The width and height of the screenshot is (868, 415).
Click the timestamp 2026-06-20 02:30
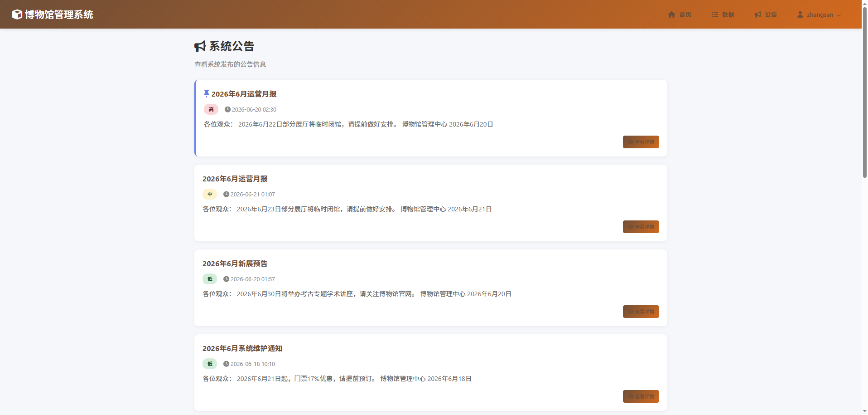click(x=254, y=109)
